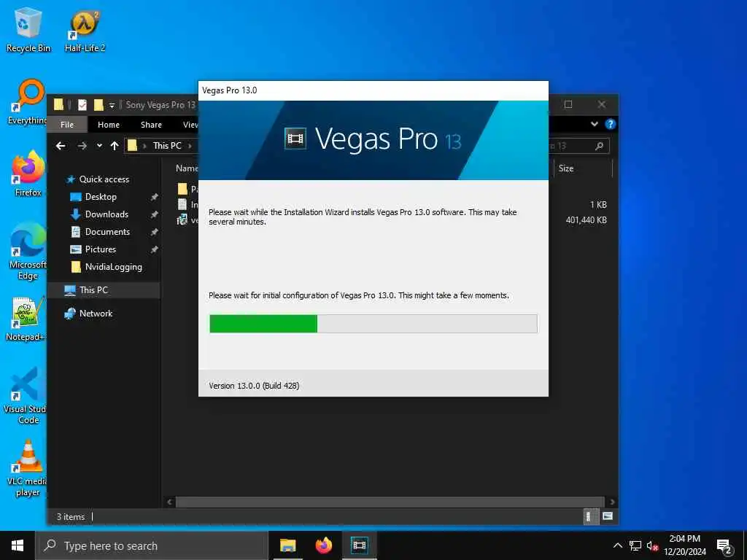Sort by the Name column header
The width and height of the screenshot is (747, 560).
[187, 168]
